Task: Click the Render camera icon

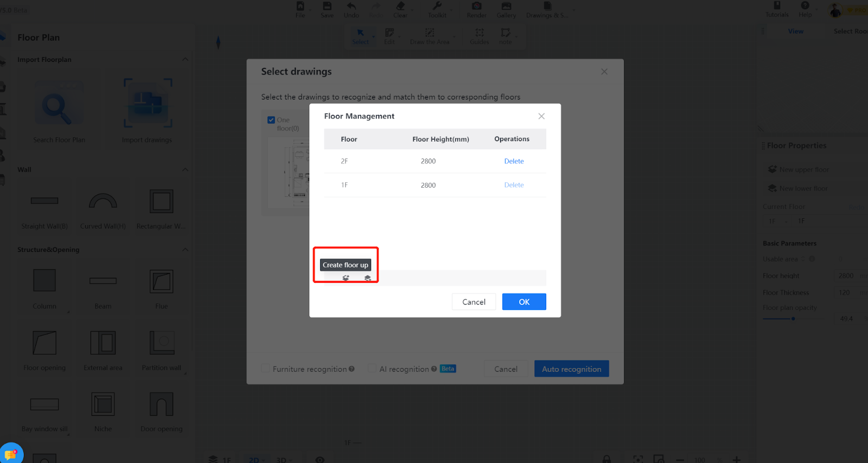Action: coord(477,6)
